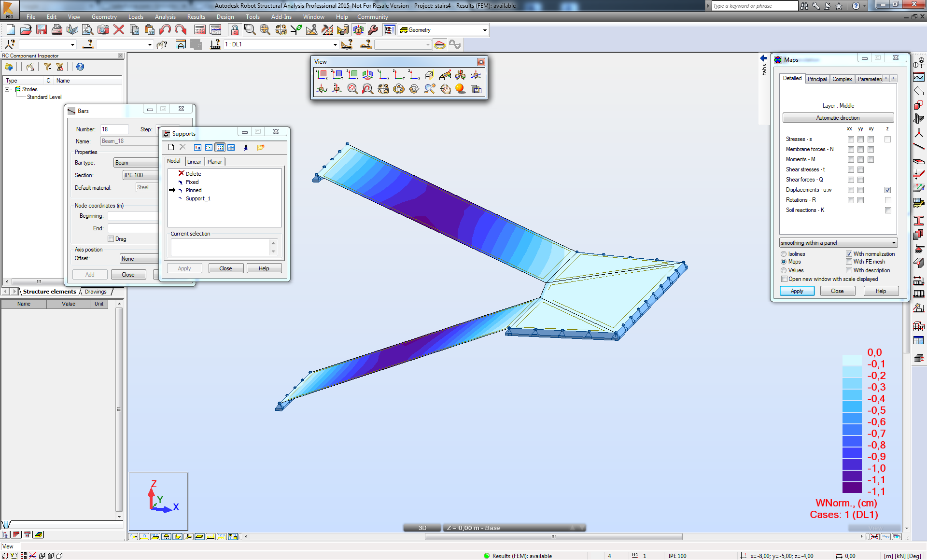Click the pan hand icon in View toolbar
927x560 pixels.
click(445, 89)
